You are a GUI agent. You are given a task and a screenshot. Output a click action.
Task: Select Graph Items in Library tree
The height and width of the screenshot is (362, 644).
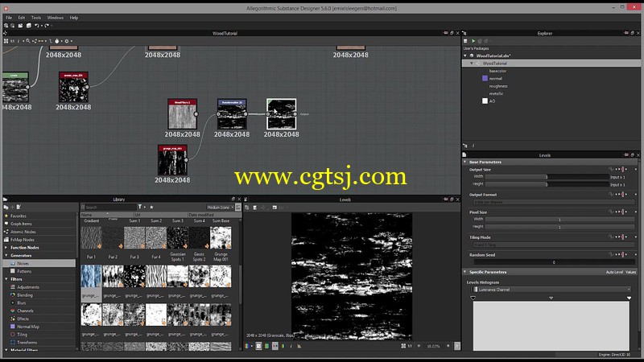pyautogui.click(x=21, y=224)
